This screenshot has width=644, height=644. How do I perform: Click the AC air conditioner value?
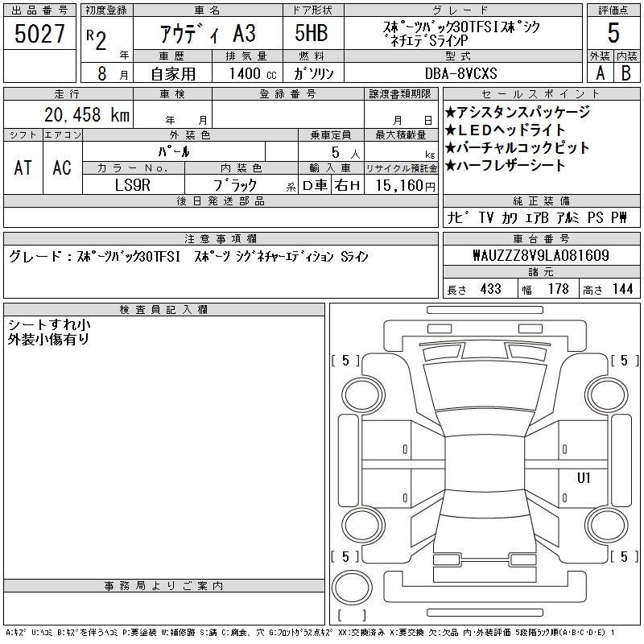pos(62,167)
